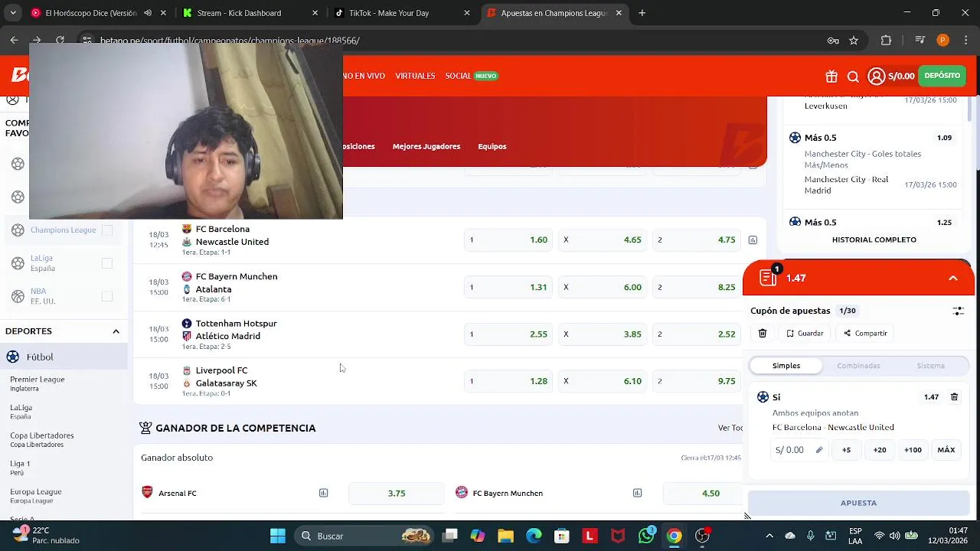The height and width of the screenshot is (551, 980).
Task: Open File Explorer from the taskbar
Action: click(x=505, y=536)
